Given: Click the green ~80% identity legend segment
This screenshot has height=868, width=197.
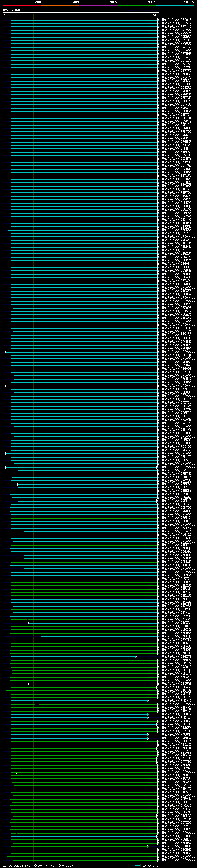Looking at the screenshot, I should click(137, 6).
